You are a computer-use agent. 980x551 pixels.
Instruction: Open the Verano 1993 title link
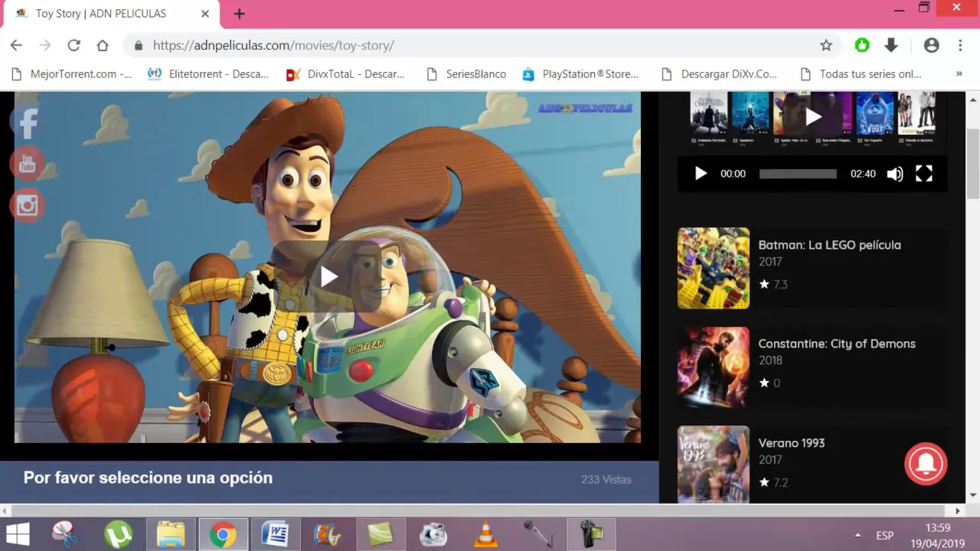(x=791, y=443)
